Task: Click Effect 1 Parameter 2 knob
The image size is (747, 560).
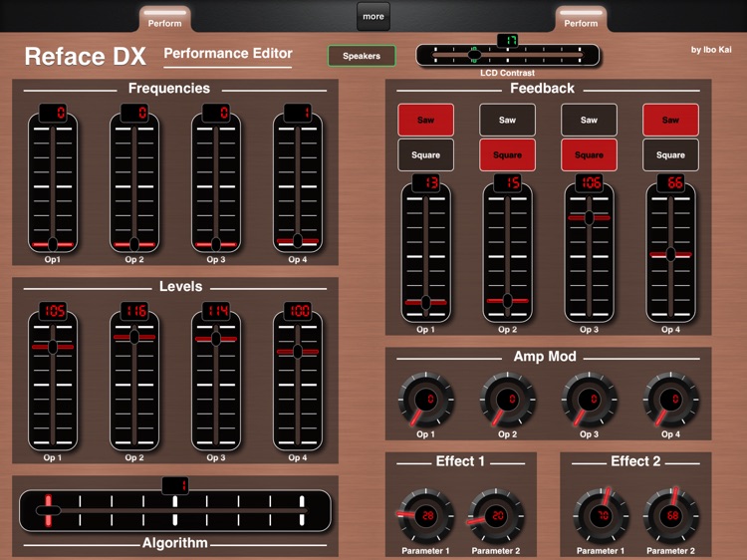Action: [496, 516]
